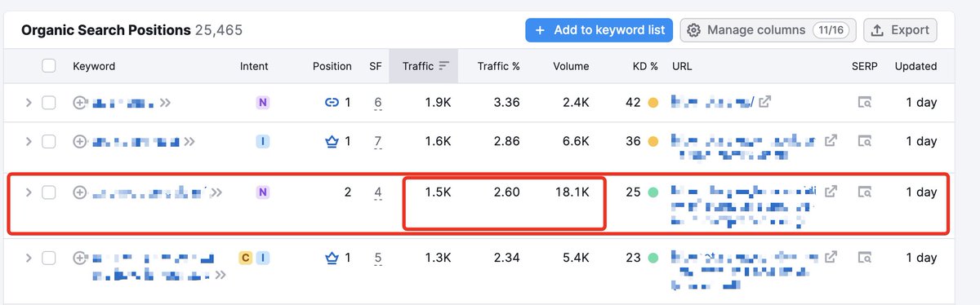
Task: Open keyword double-arrow icon in 1.5K row
Action: (x=216, y=192)
